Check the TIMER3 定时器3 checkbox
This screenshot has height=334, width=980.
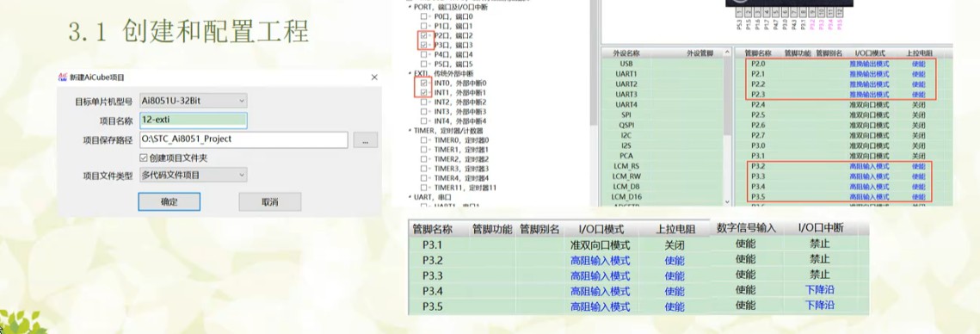pos(424,168)
